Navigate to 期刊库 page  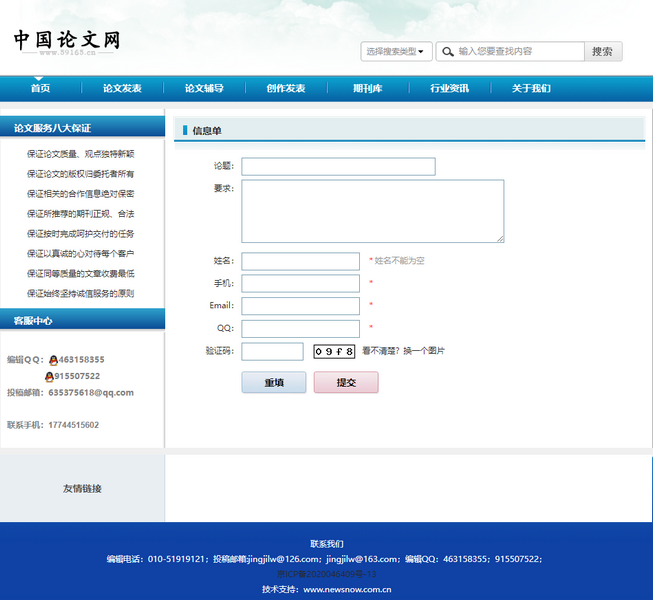tap(368, 88)
